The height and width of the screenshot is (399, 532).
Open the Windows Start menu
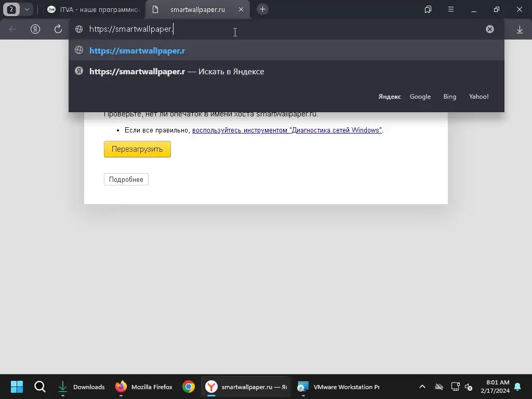tap(17, 387)
